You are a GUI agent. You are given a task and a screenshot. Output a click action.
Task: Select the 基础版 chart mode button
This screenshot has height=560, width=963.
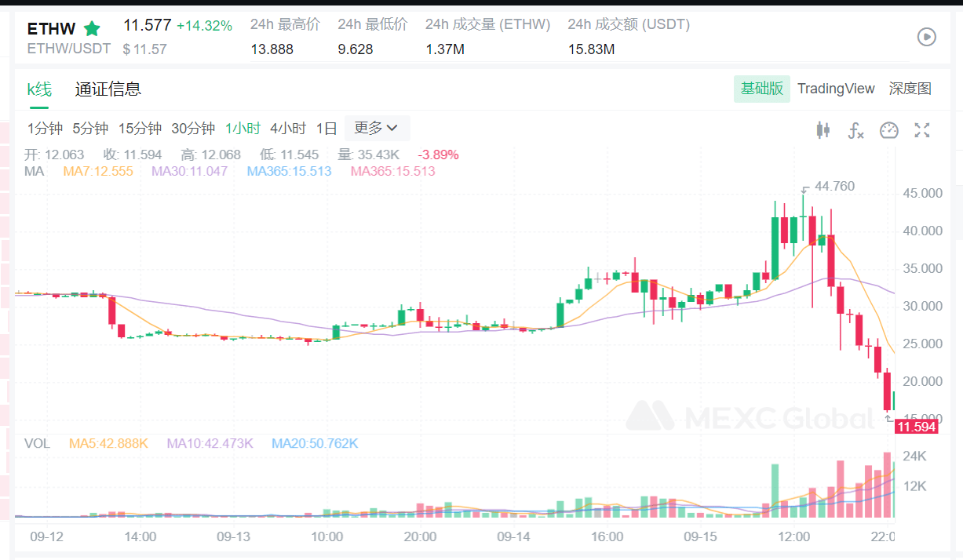pos(761,89)
